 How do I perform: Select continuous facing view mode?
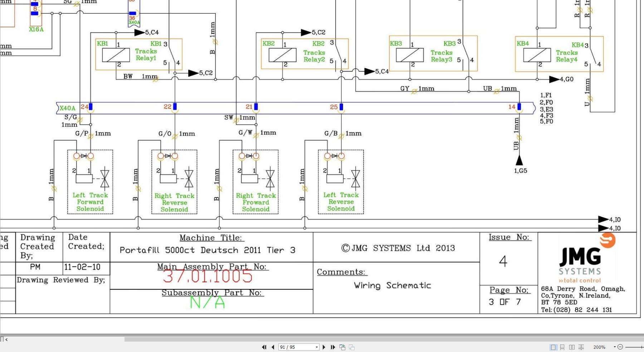(x=581, y=347)
